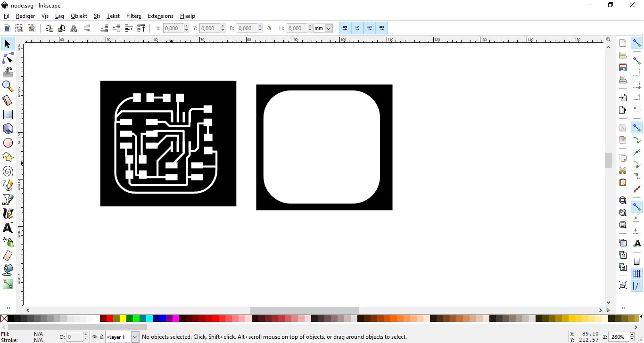
Task: Lower selection to bottom
Action: tap(104, 28)
